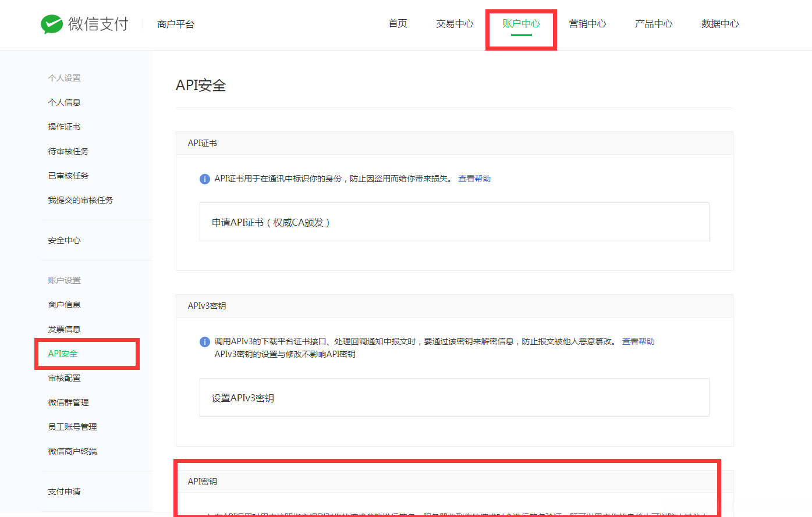
Task: Click the APIv3密钥的设置与修改不影响API密钥 note
Action: [285, 354]
